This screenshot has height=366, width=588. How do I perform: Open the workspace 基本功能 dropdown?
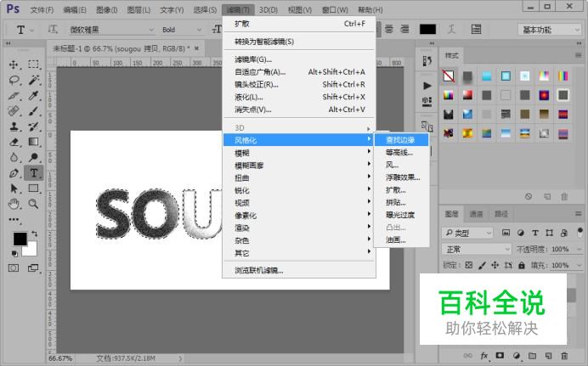click(x=550, y=30)
